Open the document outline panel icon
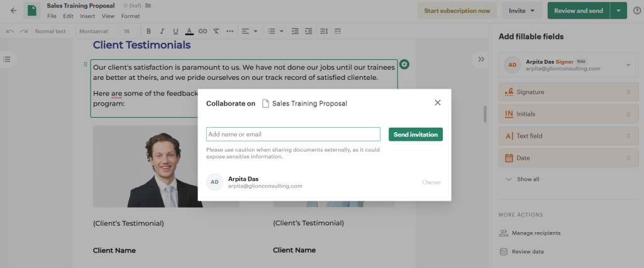This screenshot has width=644, height=268. click(x=7, y=59)
